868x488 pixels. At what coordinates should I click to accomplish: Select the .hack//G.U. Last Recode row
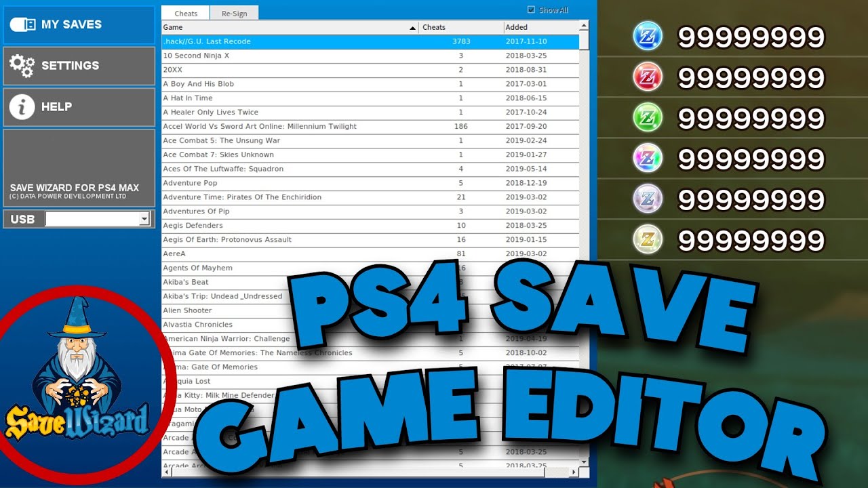coord(370,41)
